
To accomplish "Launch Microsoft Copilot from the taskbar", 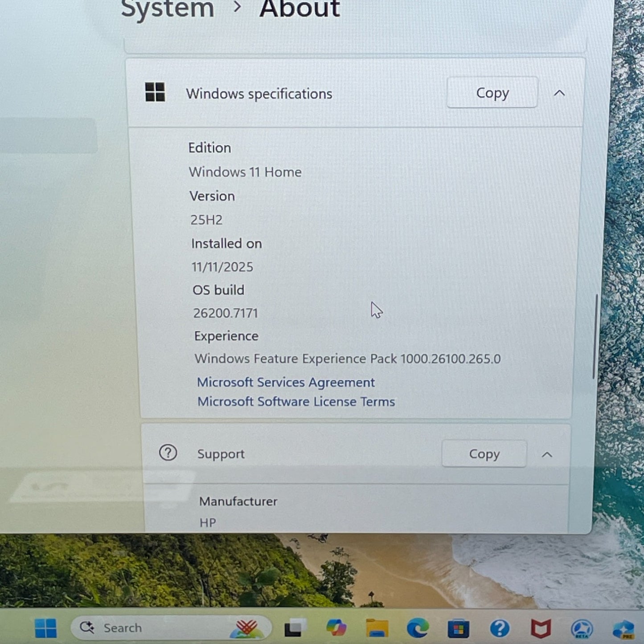I will (336, 628).
